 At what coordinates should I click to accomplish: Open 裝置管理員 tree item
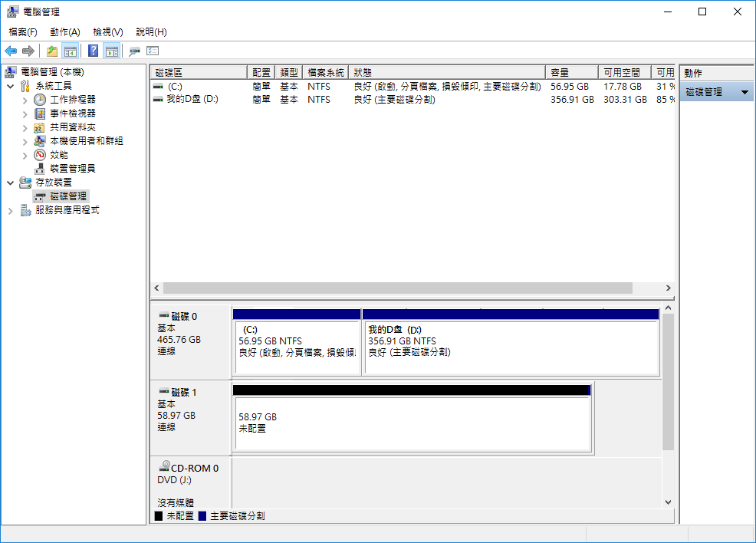click(73, 168)
